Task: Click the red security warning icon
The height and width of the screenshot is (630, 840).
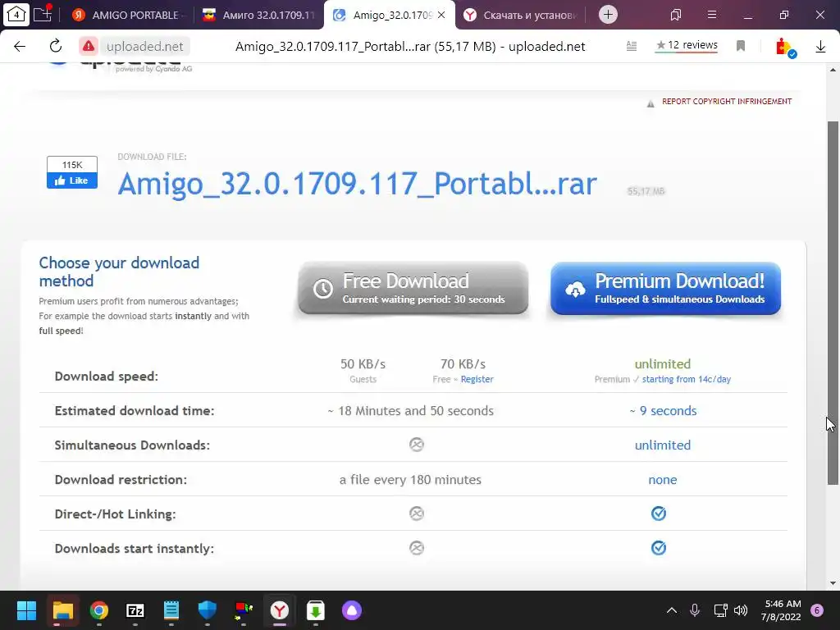Action: tap(89, 47)
